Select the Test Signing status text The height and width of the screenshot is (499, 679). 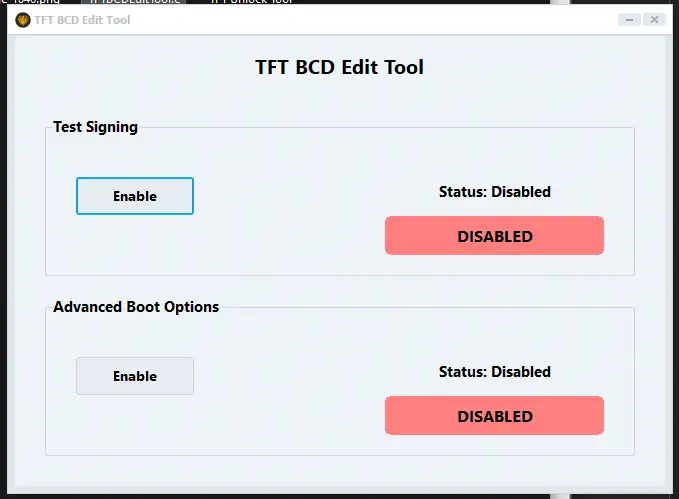click(494, 191)
